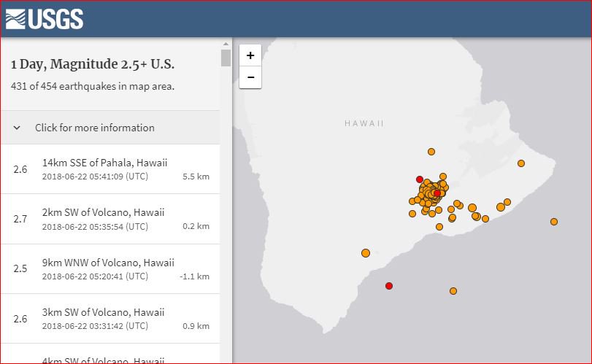Click the 05:35:54 UTC timestamp
592x364 pixels.
[95, 226]
